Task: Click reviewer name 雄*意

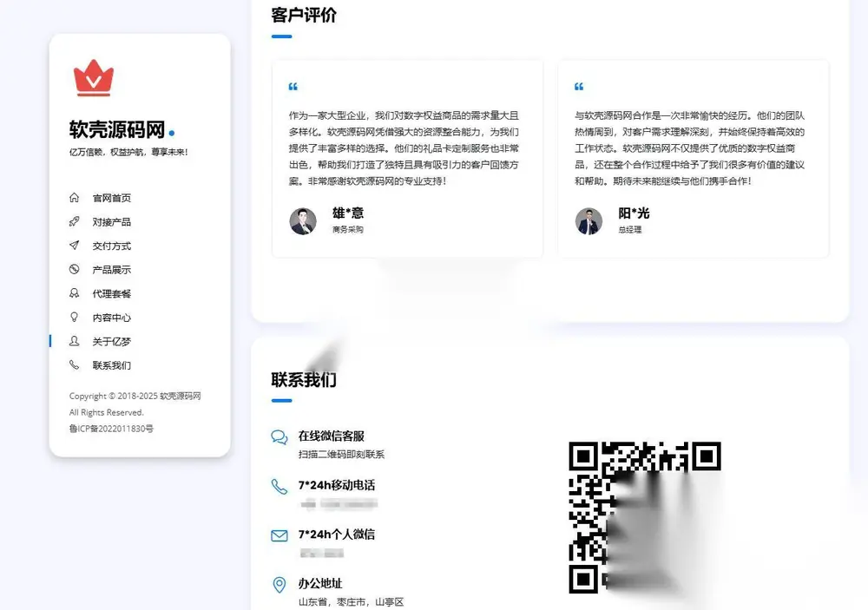Action: pyautogui.click(x=348, y=213)
